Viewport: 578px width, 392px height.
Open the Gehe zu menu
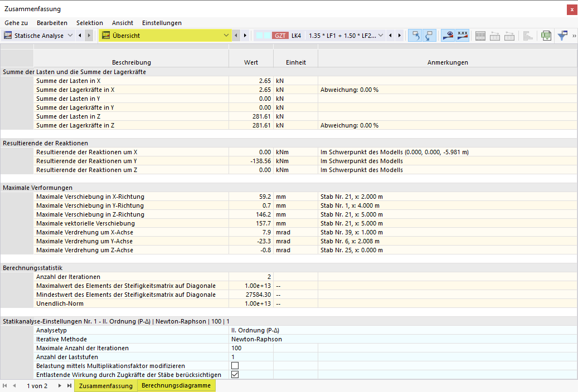[16, 23]
